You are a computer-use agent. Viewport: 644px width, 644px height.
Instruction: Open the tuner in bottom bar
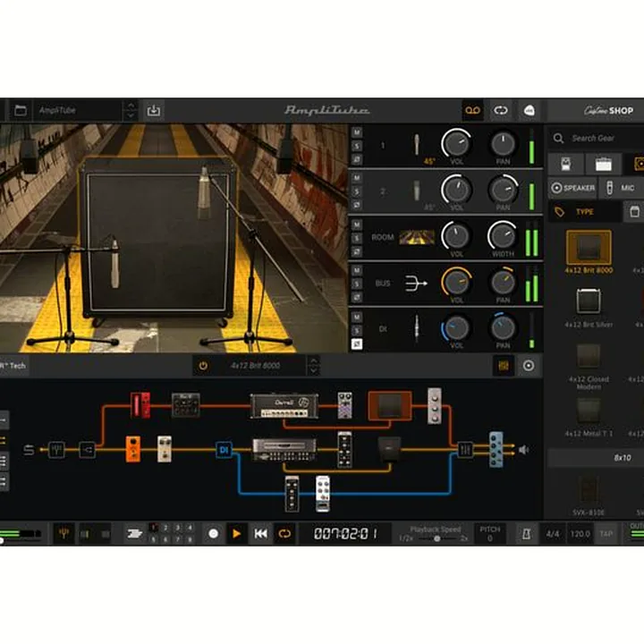pos(64,533)
